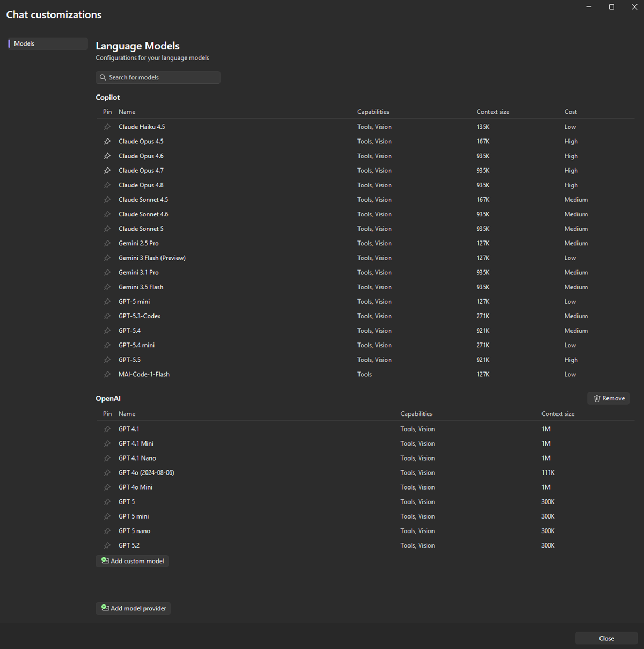Select the Gemini 3.1 Pro name text

coord(138,273)
